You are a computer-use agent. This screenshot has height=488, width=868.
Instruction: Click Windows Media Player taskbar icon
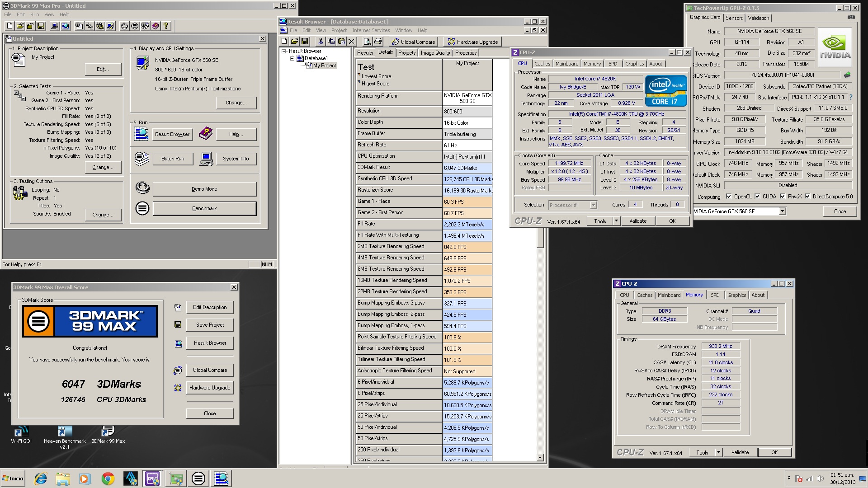pyautogui.click(x=85, y=479)
